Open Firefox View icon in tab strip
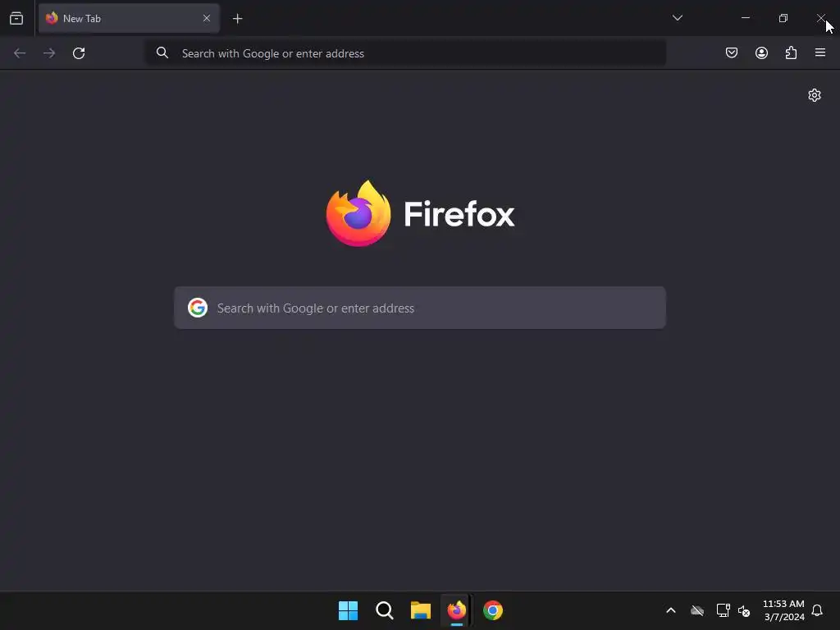The image size is (840, 630). pos(16,19)
